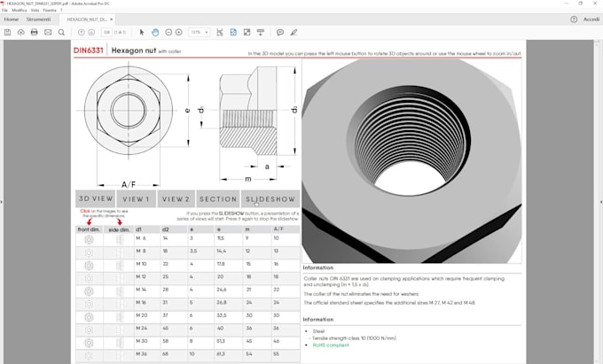Type in the page number field
The height and width of the screenshot is (364, 603).
point(106,32)
